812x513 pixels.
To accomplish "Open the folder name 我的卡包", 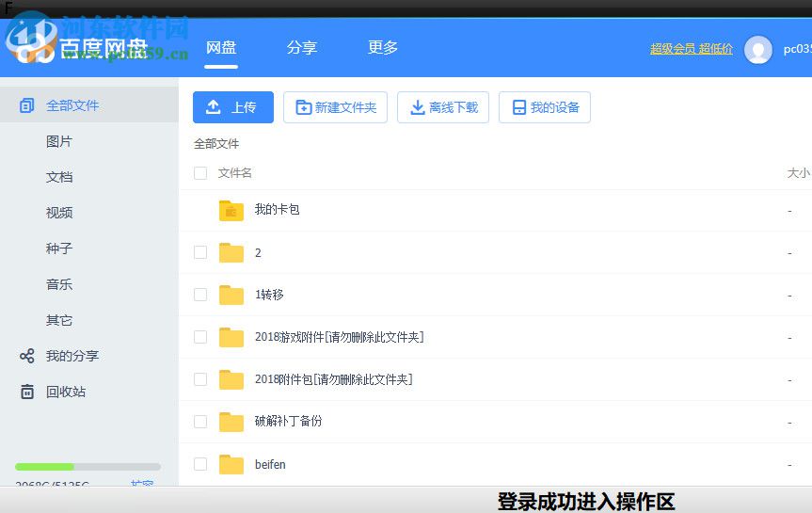I will tap(277, 209).
